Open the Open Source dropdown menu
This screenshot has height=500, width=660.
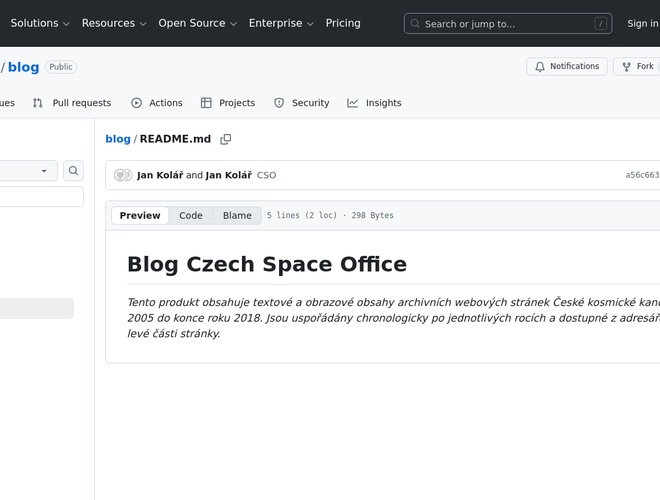[x=198, y=23]
